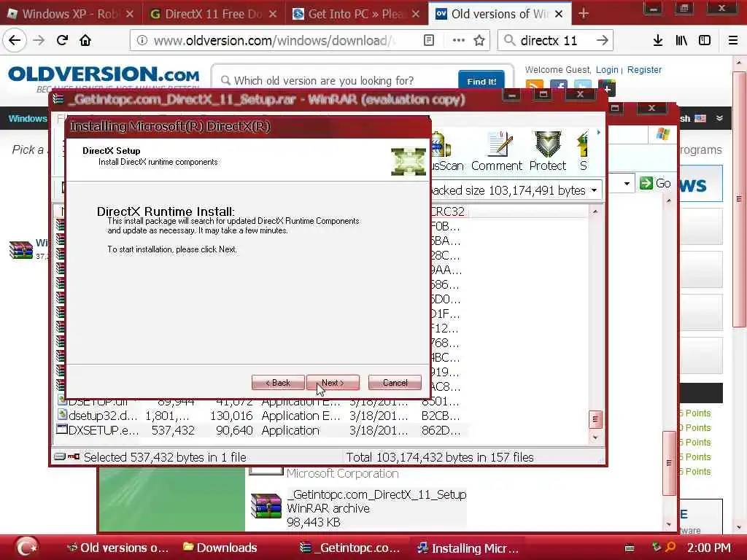Expand the language selector chevron
This screenshot has height=560, width=747.
(719, 118)
